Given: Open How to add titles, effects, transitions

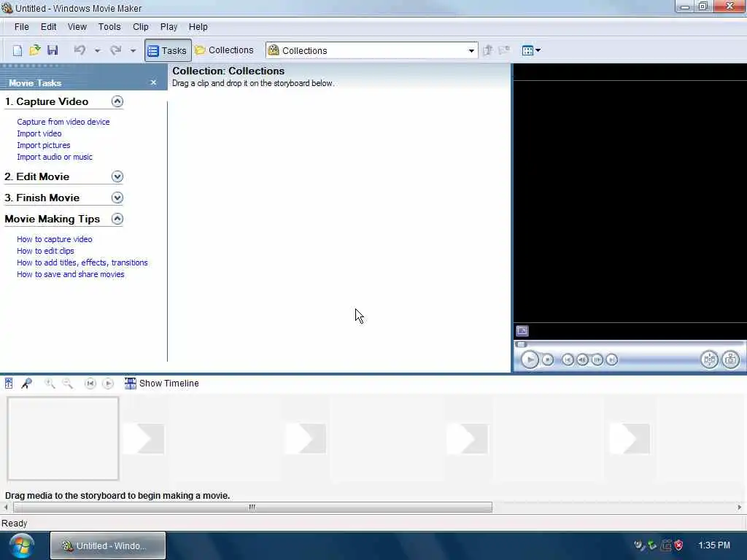Looking at the screenshot, I should 82,262.
